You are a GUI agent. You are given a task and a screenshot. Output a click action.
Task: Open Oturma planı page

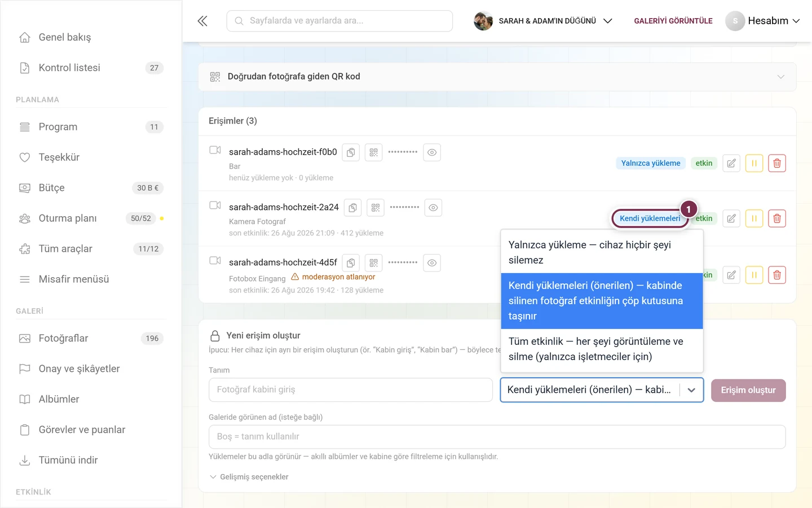[x=91, y=218]
